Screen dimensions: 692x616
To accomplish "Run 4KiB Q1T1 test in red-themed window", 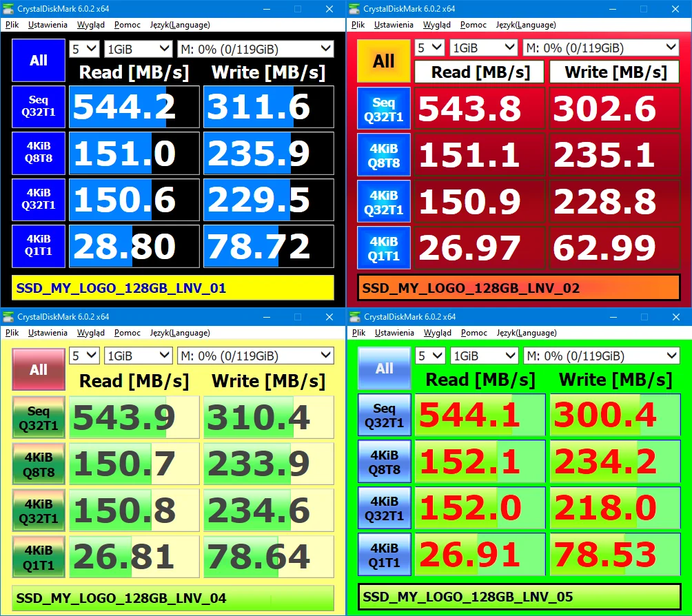I will click(x=383, y=248).
